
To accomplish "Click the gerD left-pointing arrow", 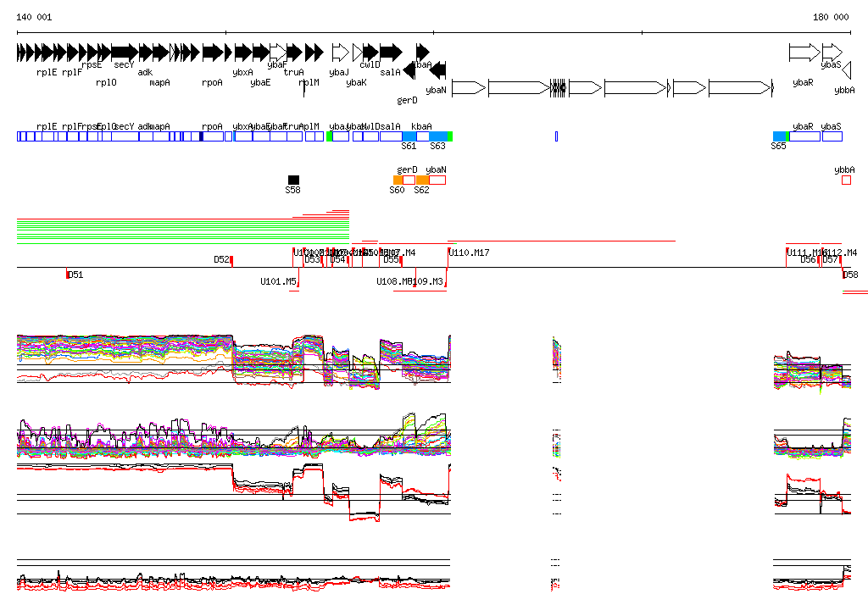I will click(409, 70).
